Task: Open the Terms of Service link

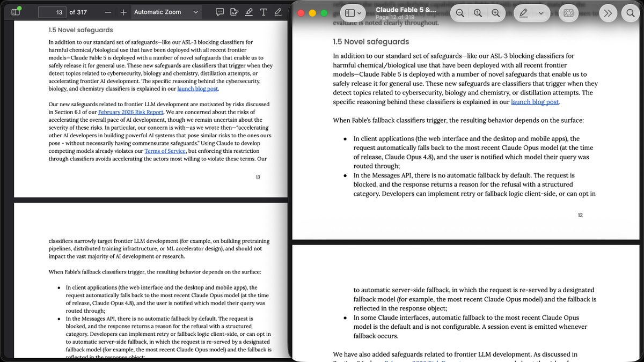Action: pyautogui.click(x=165, y=151)
